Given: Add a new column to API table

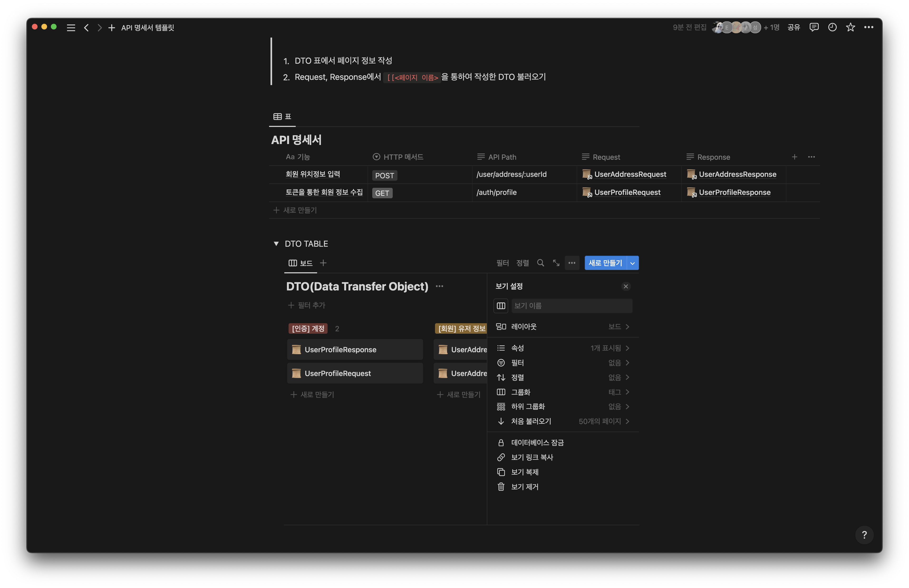Looking at the screenshot, I should [x=794, y=157].
